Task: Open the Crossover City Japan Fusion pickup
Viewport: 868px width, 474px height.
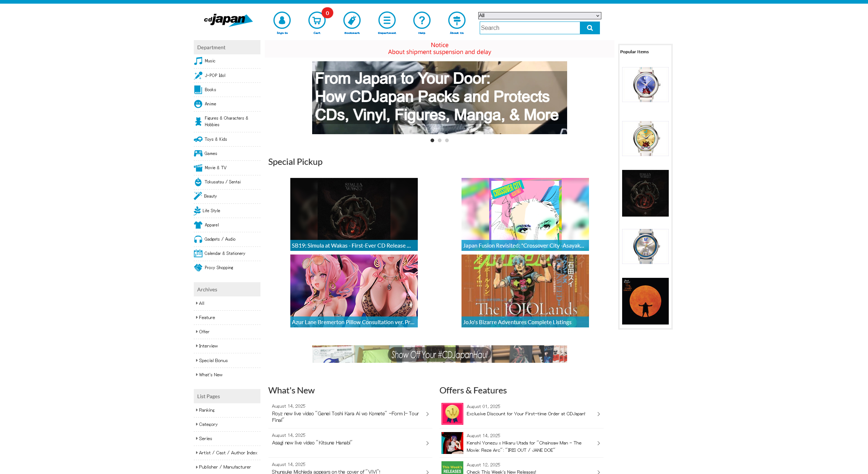Action: click(525, 214)
